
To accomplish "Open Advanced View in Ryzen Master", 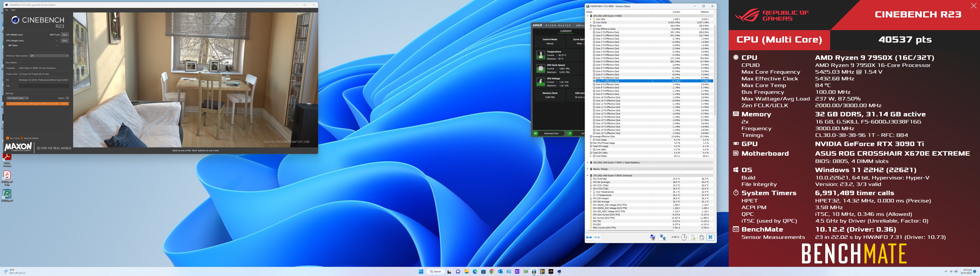I will click(x=551, y=133).
